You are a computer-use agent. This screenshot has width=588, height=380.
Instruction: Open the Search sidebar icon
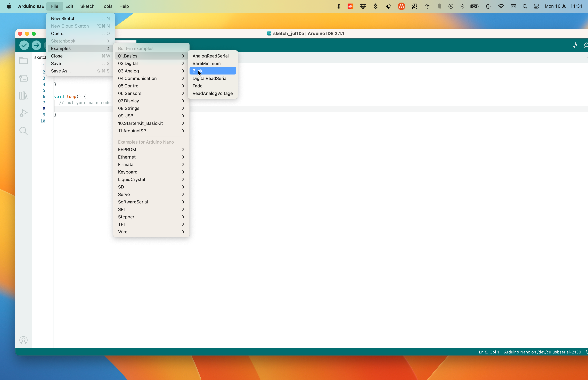click(23, 131)
